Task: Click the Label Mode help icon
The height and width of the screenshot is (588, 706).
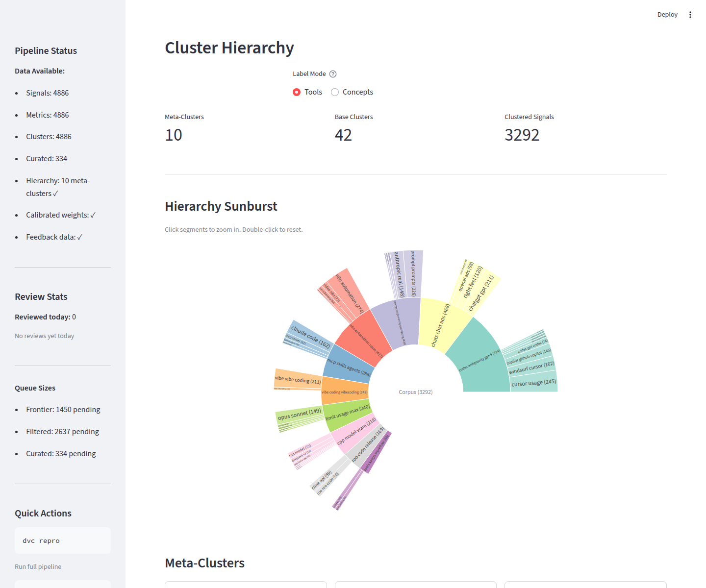Action: coord(333,74)
